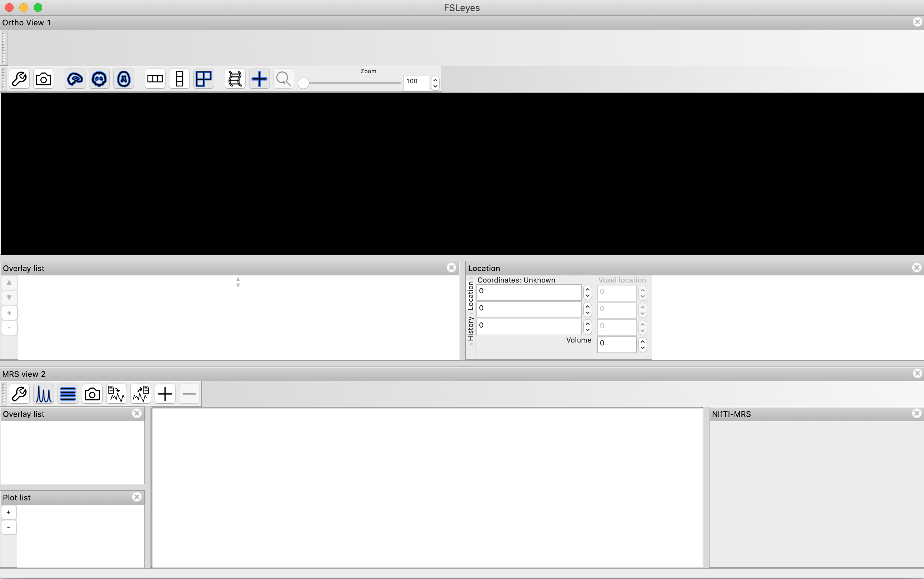
Task: Open Ortho View settings wrench icon
Action: [x=19, y=79]
